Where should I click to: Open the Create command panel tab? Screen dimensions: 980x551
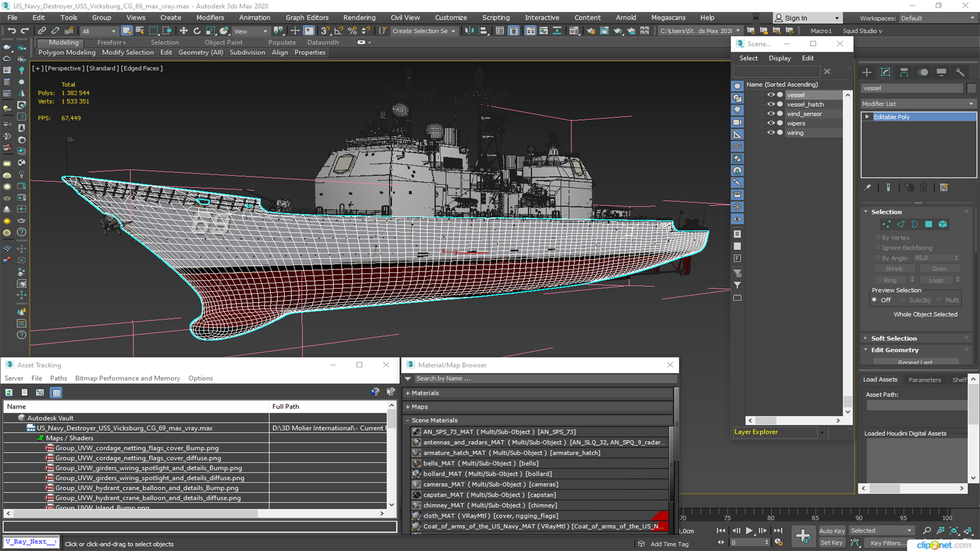click(x=867, y=72)
